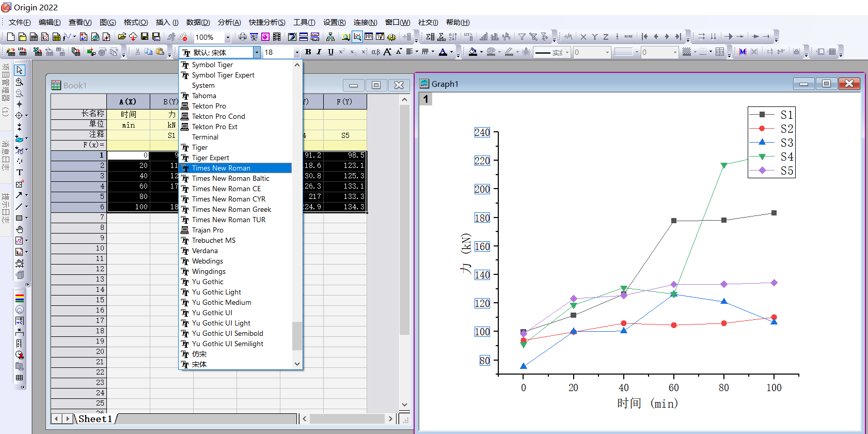Click the fill color bucket swatch
The width and height of the screenshot is (868, 434).
point(473,52)
